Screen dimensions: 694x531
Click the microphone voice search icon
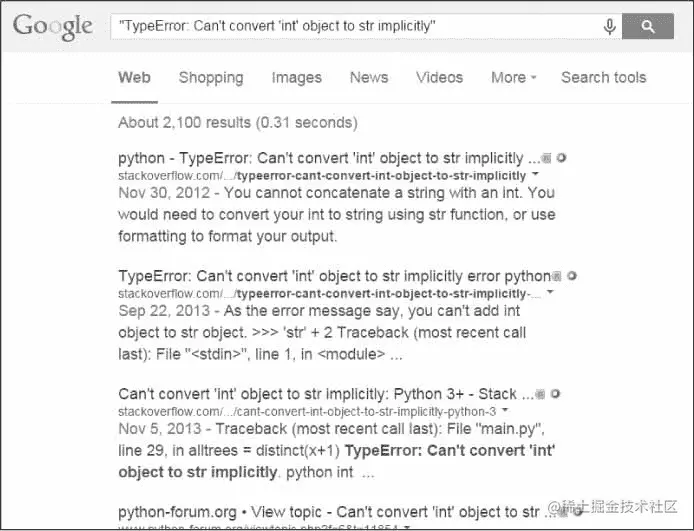click(609, 27)
